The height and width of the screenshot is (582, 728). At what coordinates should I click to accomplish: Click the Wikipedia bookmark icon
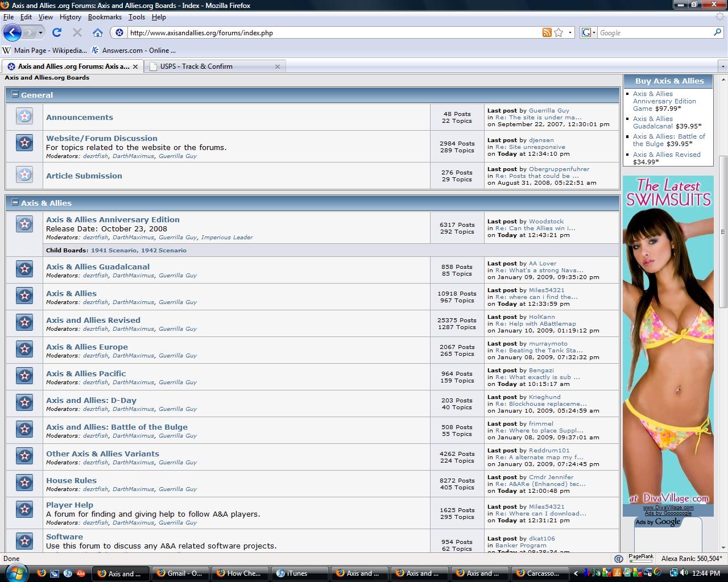[7, 50]
